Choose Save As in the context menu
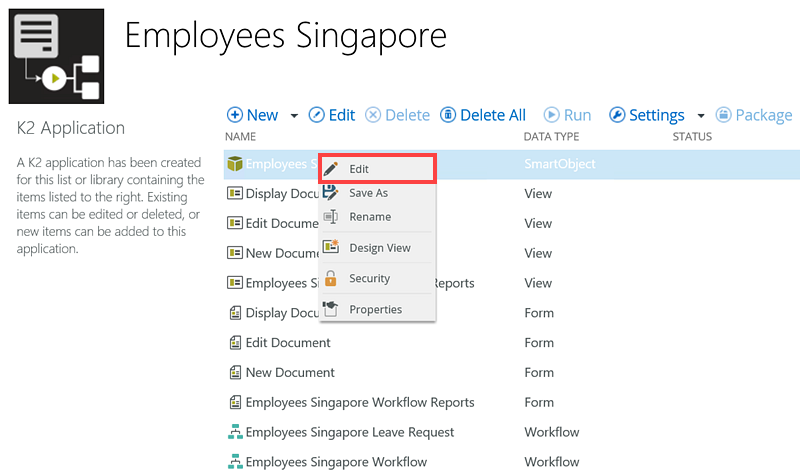Image resolution: width=800 pixels, height=476 pixels. coord(377,193)
